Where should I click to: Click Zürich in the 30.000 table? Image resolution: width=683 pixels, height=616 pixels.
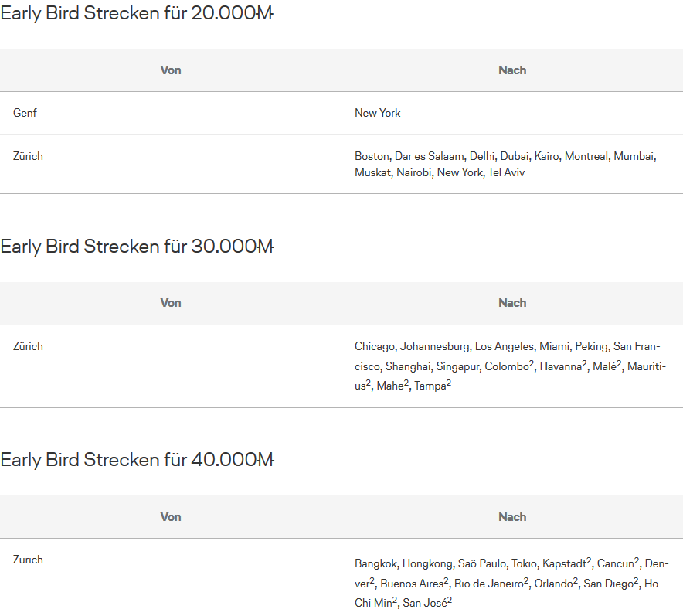[28, 346]
